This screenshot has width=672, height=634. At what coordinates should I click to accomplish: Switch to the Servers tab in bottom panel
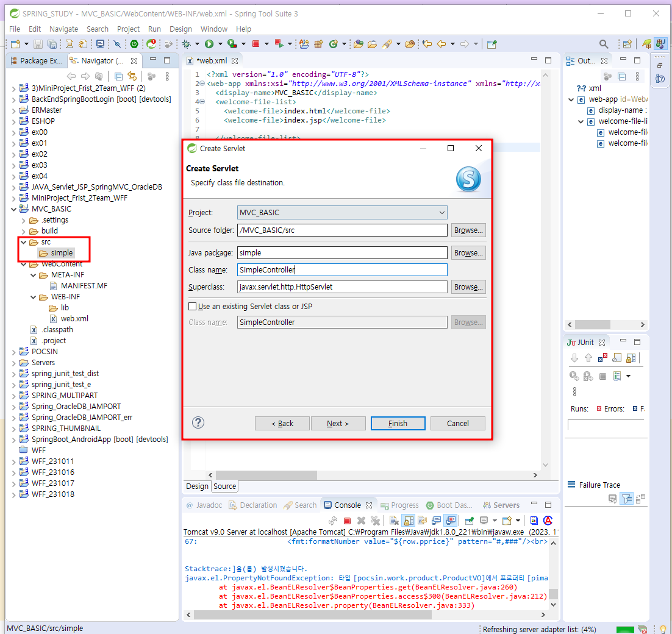point(501,505)
